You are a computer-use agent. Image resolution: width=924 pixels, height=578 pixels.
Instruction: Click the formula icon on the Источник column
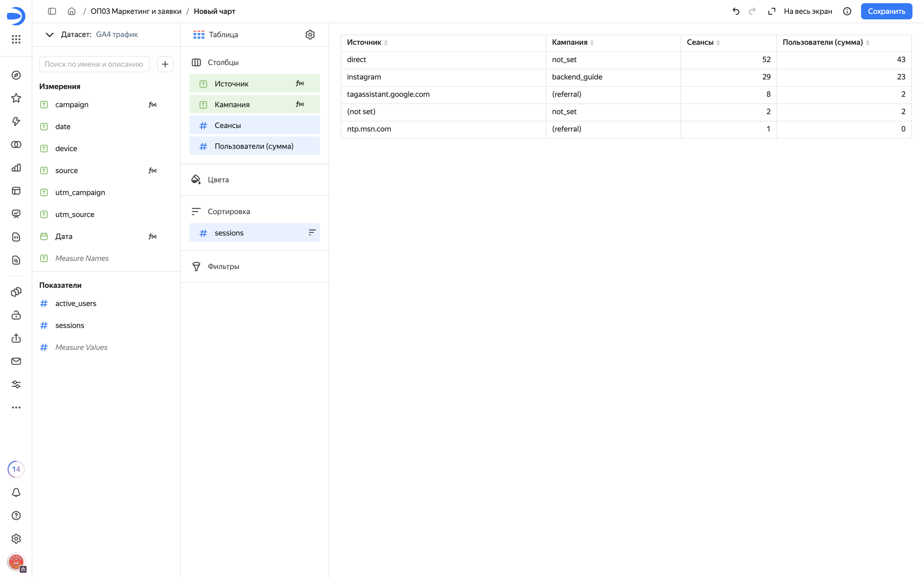300,83
